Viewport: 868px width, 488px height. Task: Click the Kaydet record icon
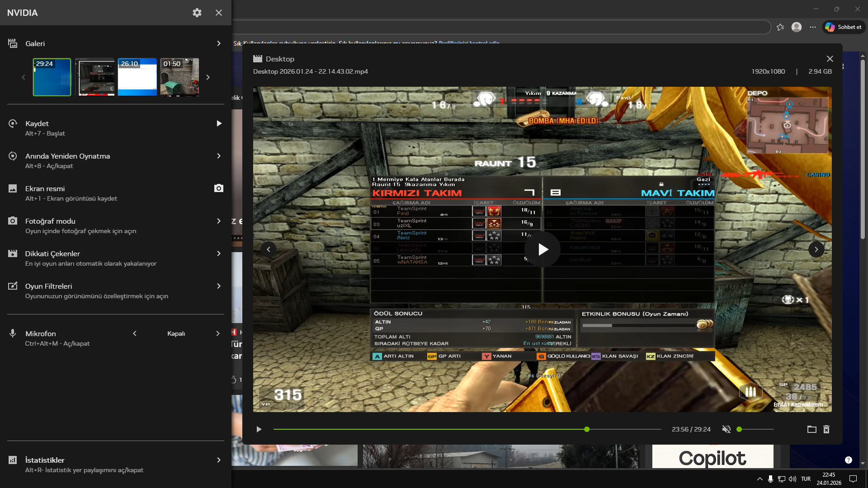13,123
